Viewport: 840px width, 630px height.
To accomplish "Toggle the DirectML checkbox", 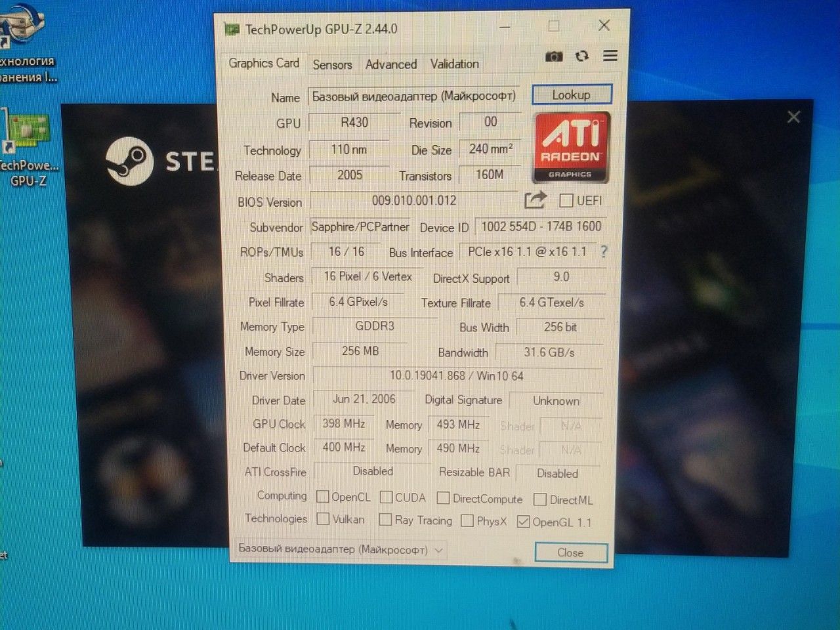I will coord(540,499).
